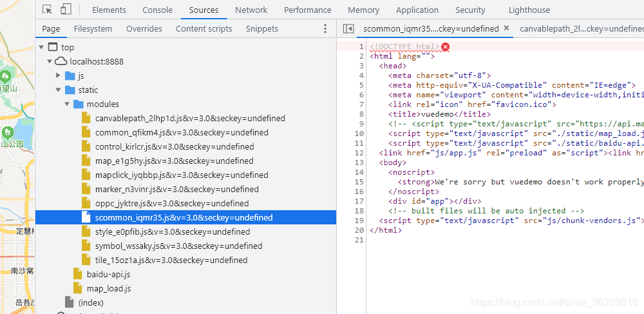Click the file icon beside style_e0pfib.js
644x314 pixels.
point(86,231)
